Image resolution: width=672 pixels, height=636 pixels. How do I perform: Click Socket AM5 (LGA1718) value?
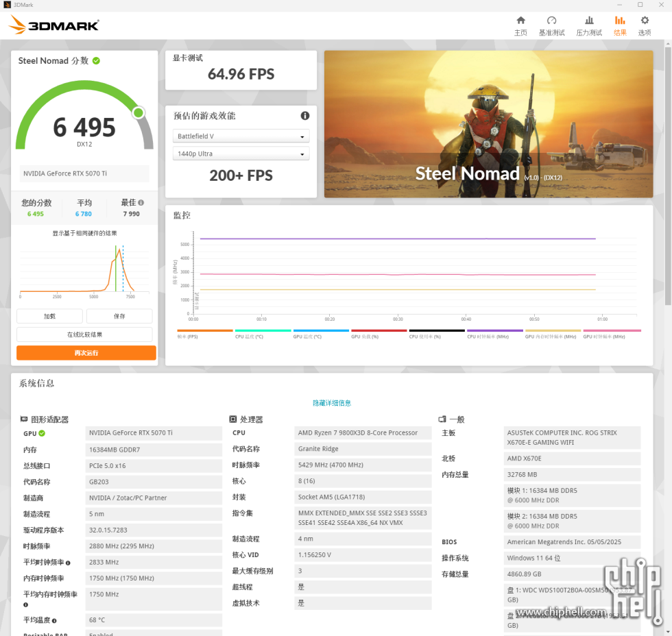pyautogui.click(x=363, y=497)
